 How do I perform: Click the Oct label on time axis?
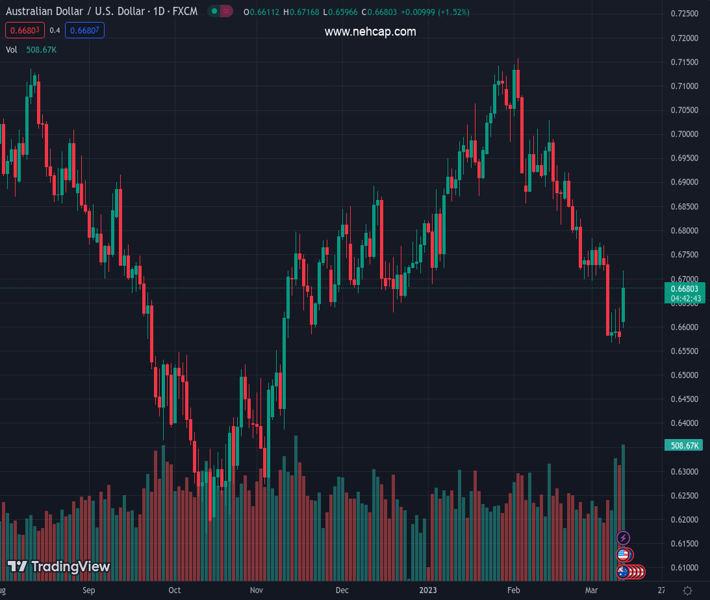[x=175, y=590]
